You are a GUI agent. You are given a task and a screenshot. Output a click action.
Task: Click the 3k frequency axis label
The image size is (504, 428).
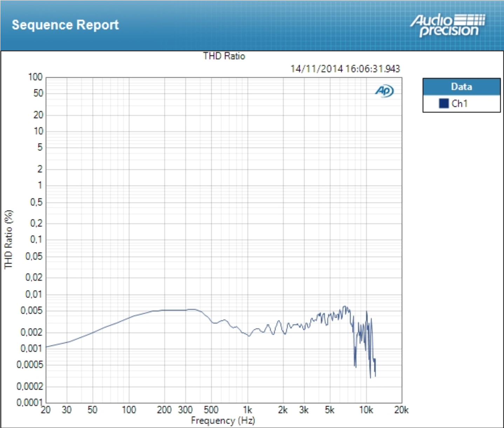pyautogui.click(x=304, y=410)
